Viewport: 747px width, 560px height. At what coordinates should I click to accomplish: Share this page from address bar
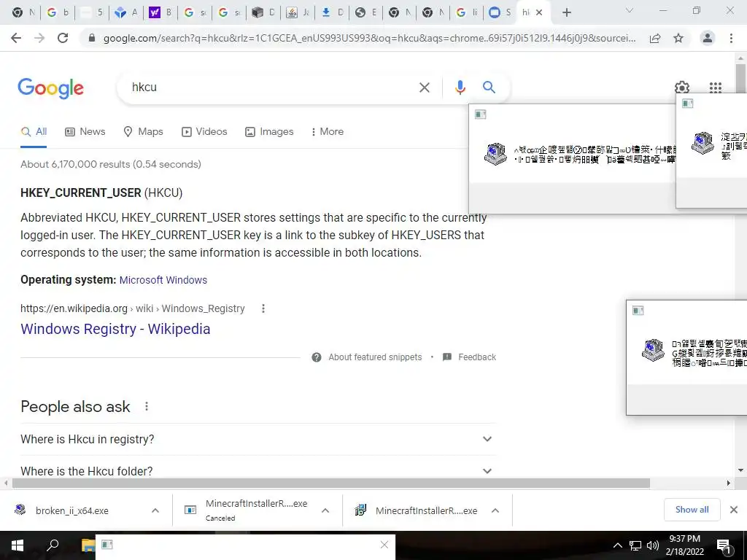(655, 38)
